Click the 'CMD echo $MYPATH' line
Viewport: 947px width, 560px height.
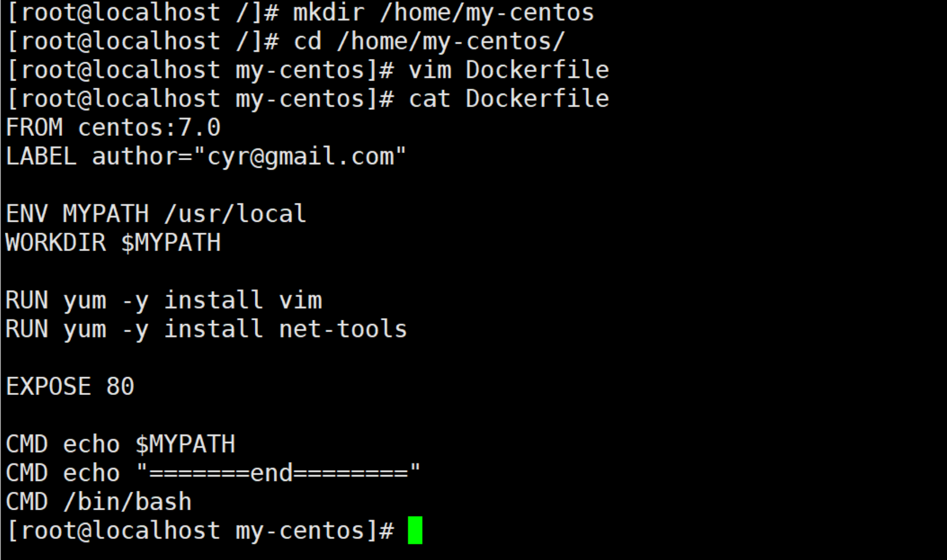(120, 444)
